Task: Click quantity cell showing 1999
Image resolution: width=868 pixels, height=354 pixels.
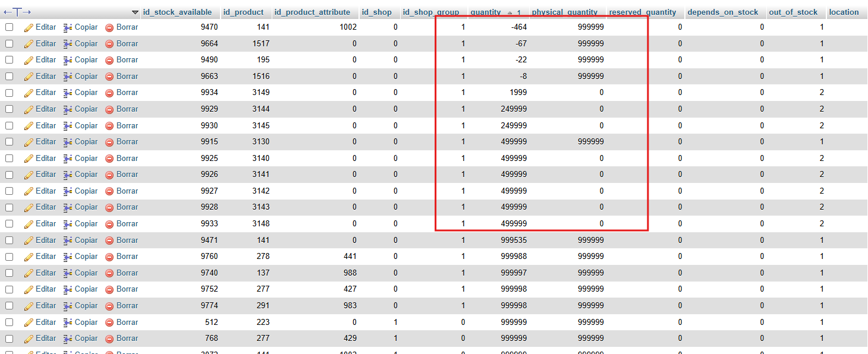Action: [518, 93]
